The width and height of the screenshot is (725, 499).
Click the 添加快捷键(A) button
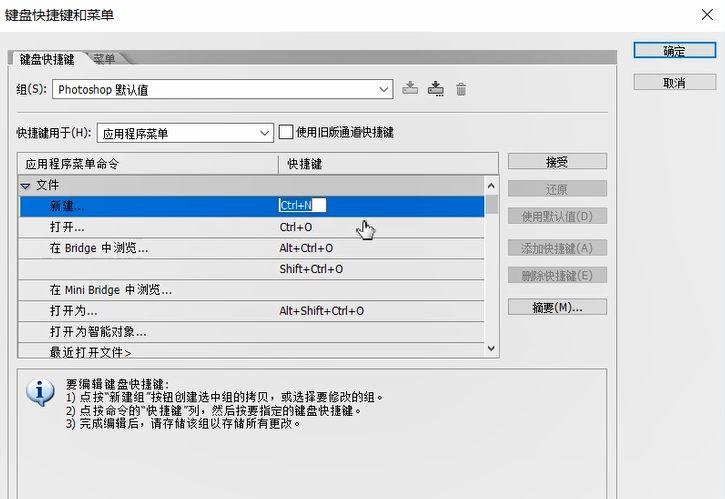tap(557, 248)
